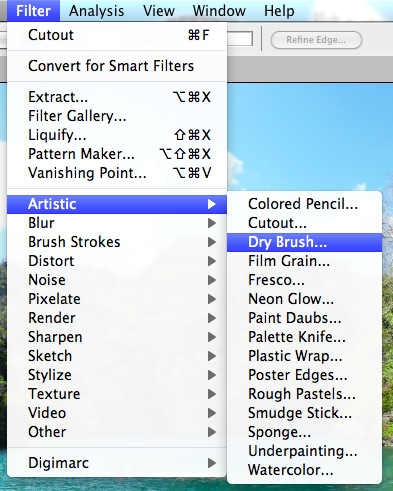Screen dimensions: 393x491
Task: Click the Refine Edge button
Action: point(316,40)
